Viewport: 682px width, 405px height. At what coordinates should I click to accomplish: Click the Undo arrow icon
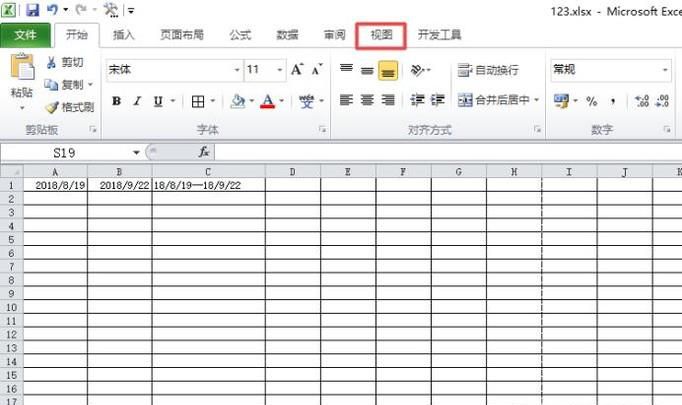[53, 10]
